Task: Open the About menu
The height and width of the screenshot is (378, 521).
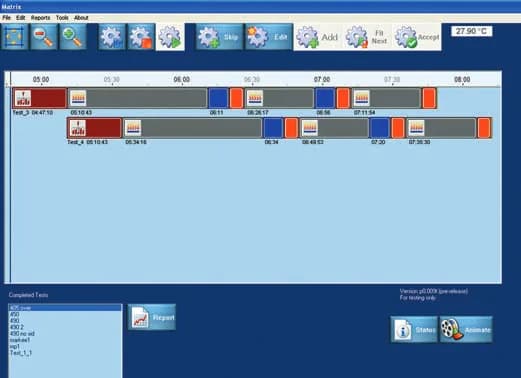Action: click(x=81, y=18)
